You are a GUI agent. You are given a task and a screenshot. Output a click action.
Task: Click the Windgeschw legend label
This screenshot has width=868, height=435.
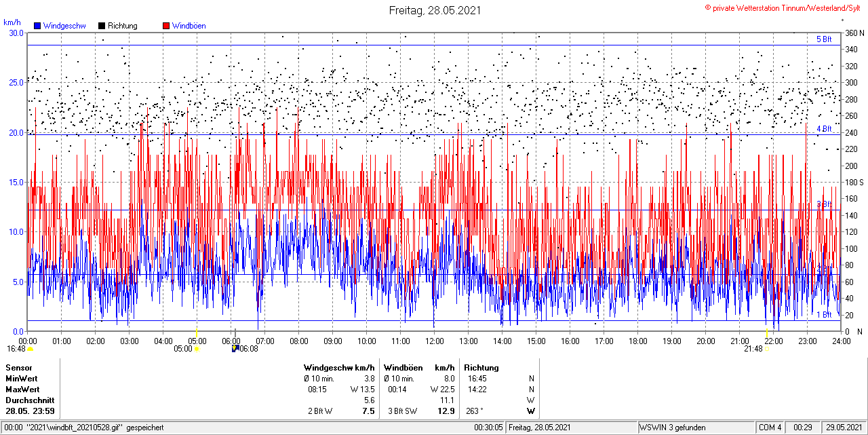pyautogui.click(x=64, y=26)
